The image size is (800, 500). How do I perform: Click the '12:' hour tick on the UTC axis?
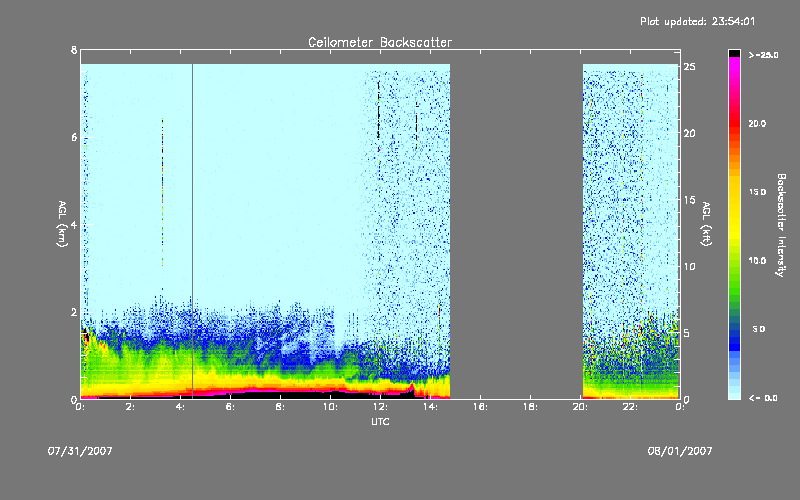tap(380, 407)
